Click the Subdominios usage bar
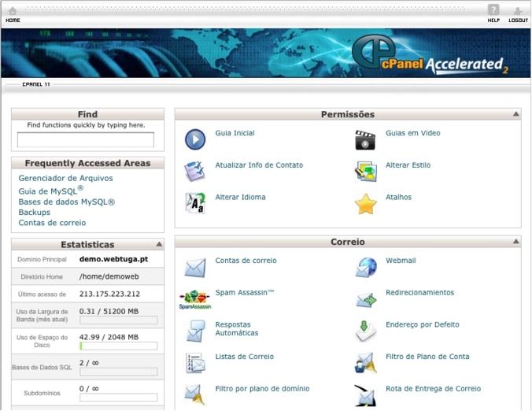532x411 pixels. [118, 398]
